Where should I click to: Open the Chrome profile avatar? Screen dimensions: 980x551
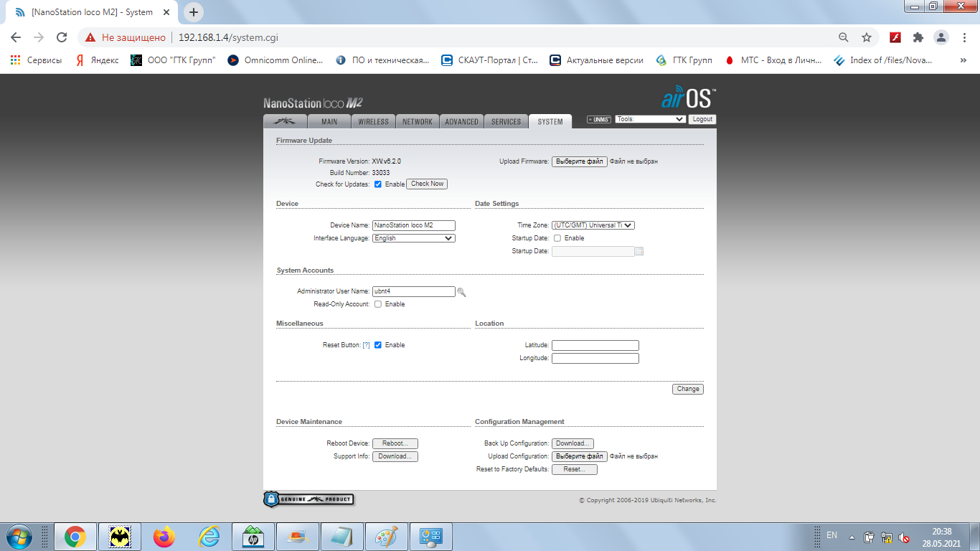coord(941,37)
